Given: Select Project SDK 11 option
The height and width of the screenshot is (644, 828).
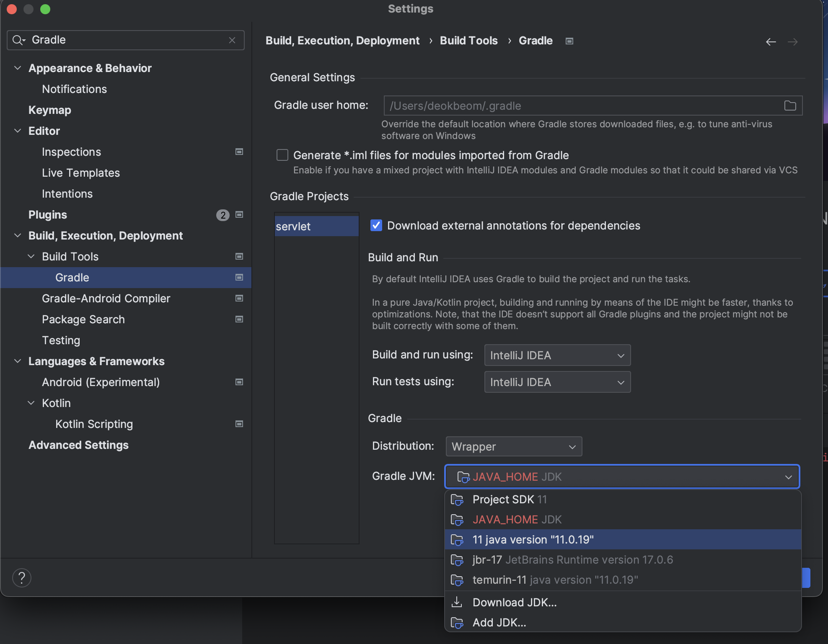Looking at the screenshot, I should (x=623, y=500).
